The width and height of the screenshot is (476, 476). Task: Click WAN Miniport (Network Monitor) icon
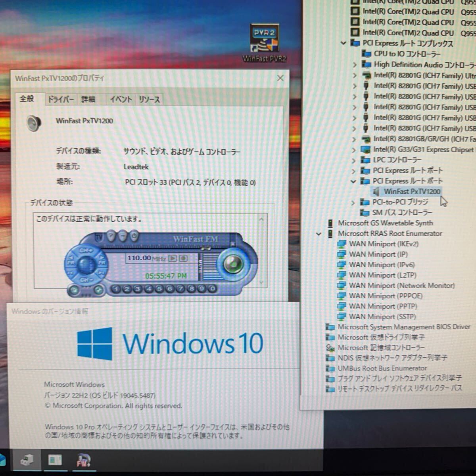click(x=341, y=285)
